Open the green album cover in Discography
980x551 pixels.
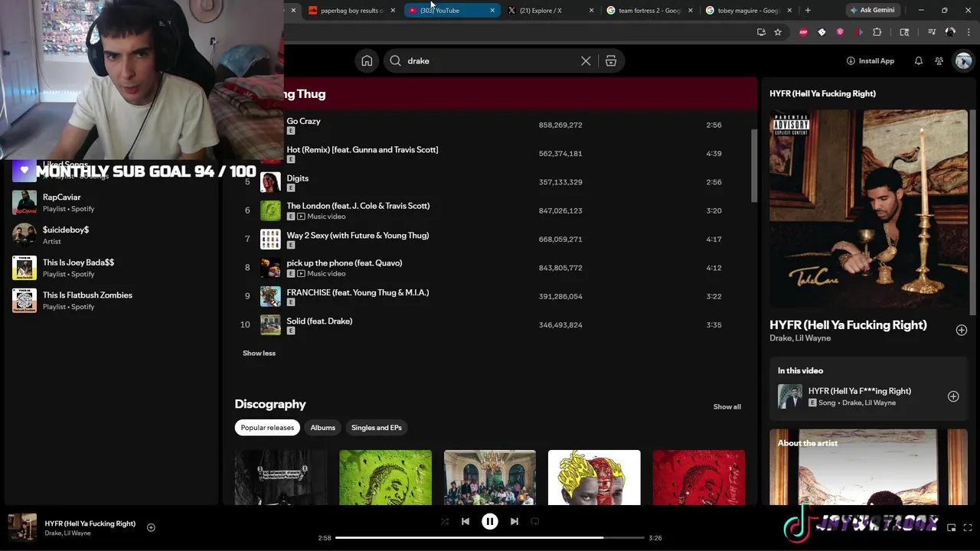[385, 478]
